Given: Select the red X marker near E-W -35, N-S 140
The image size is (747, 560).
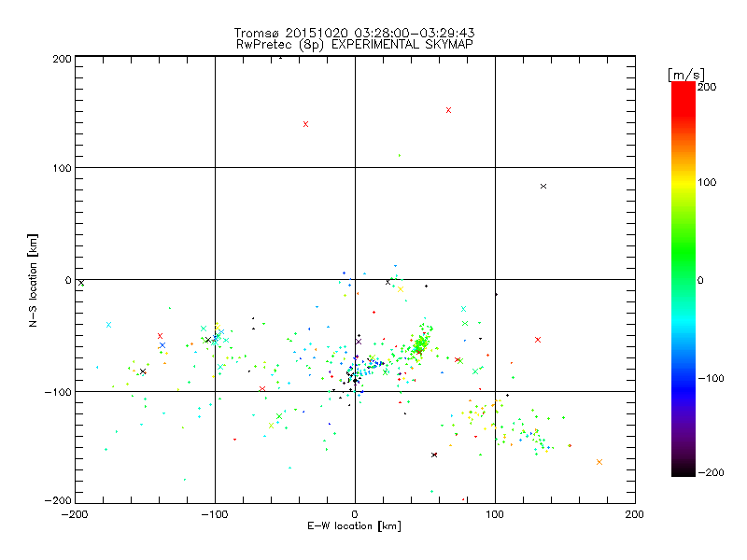Looking at the screenshot, I should 306,124.
